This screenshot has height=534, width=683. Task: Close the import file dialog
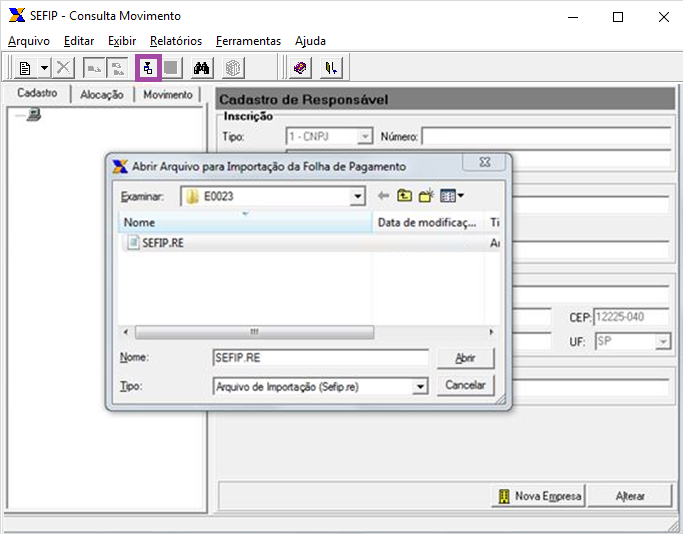coord(484,162)
